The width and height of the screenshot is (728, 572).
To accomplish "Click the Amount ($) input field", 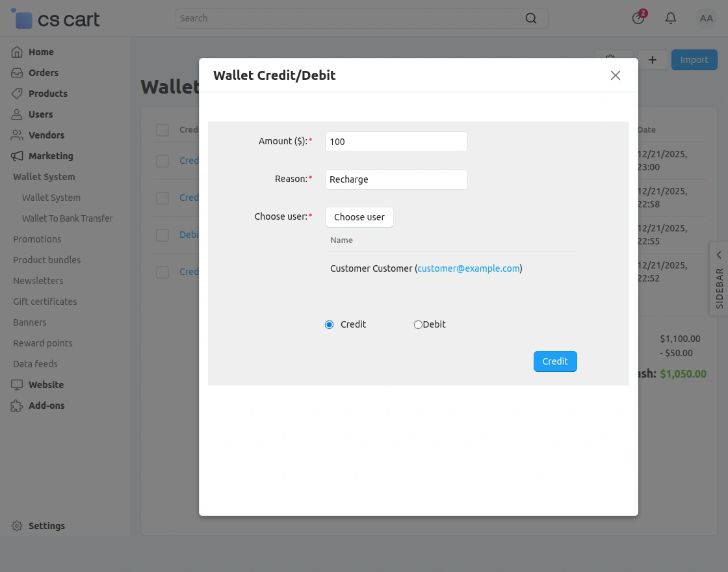I will pos(396,142).
